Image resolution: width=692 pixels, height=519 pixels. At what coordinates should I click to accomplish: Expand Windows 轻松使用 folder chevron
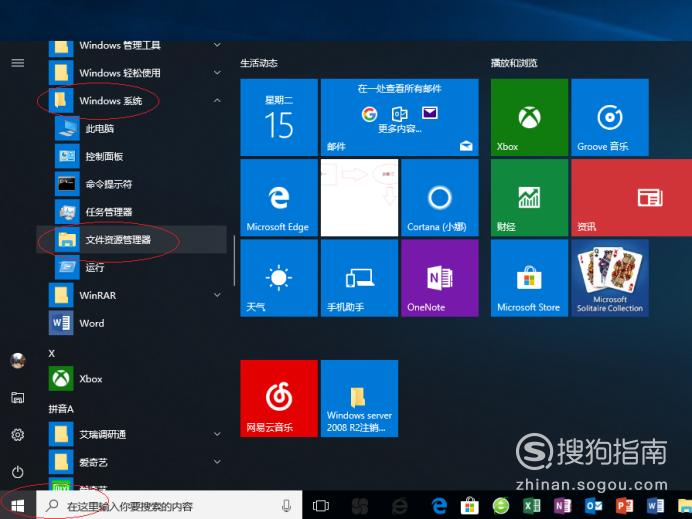coord(217,72)
